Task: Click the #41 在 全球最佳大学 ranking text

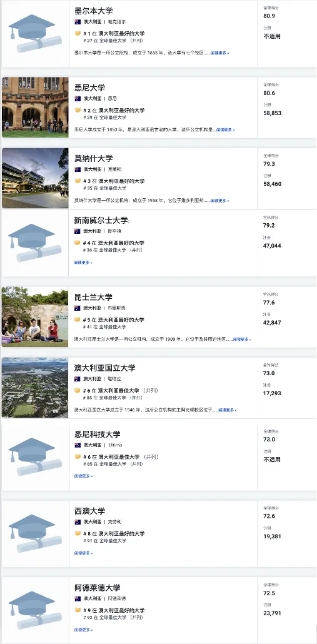Action: (x=104, y=327)
